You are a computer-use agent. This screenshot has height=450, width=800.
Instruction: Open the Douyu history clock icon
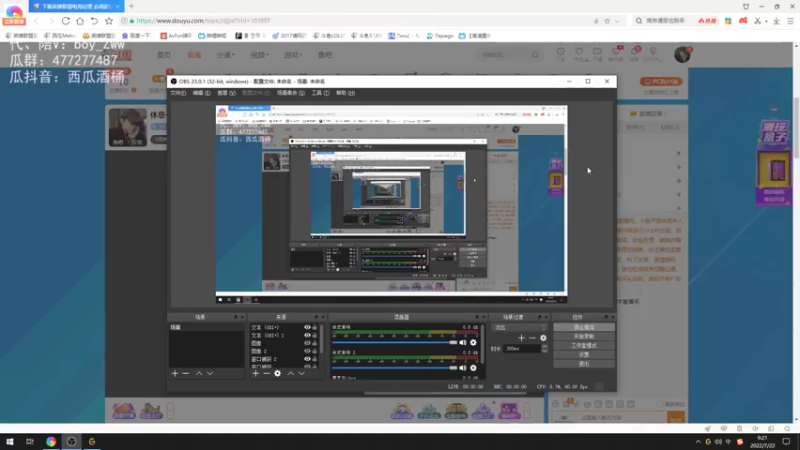tap(561, 52)
